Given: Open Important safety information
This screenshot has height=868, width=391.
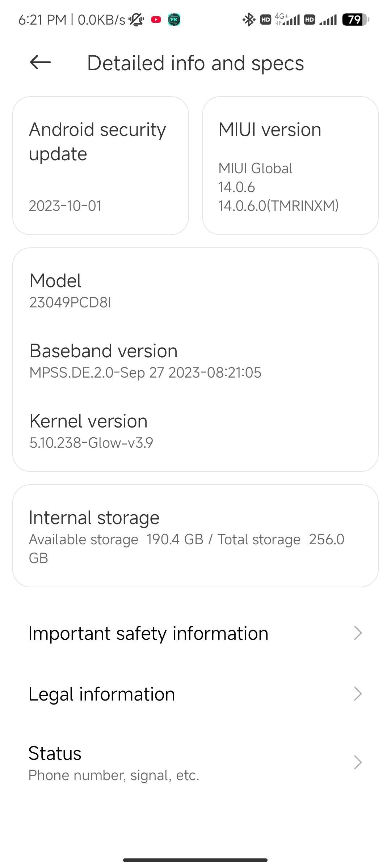Looking at the screenshot, I should pos(148,633).
